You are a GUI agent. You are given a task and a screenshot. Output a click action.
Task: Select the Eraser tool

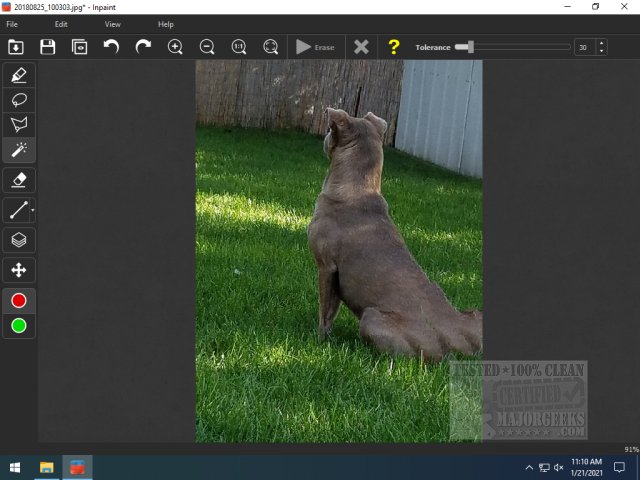pyautogui.click(x=18, y=180)
